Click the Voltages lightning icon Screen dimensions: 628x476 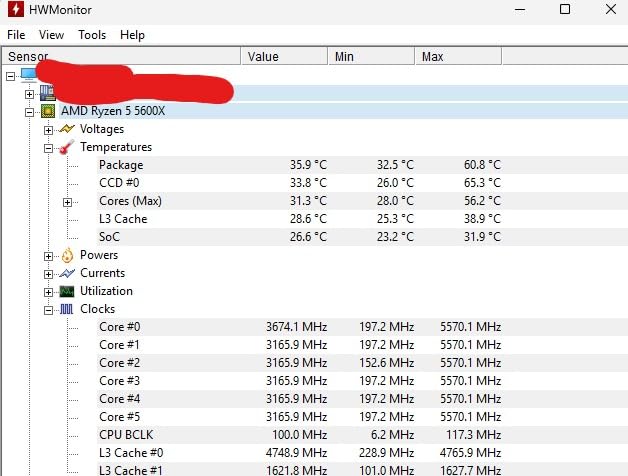tap(67, 129)
